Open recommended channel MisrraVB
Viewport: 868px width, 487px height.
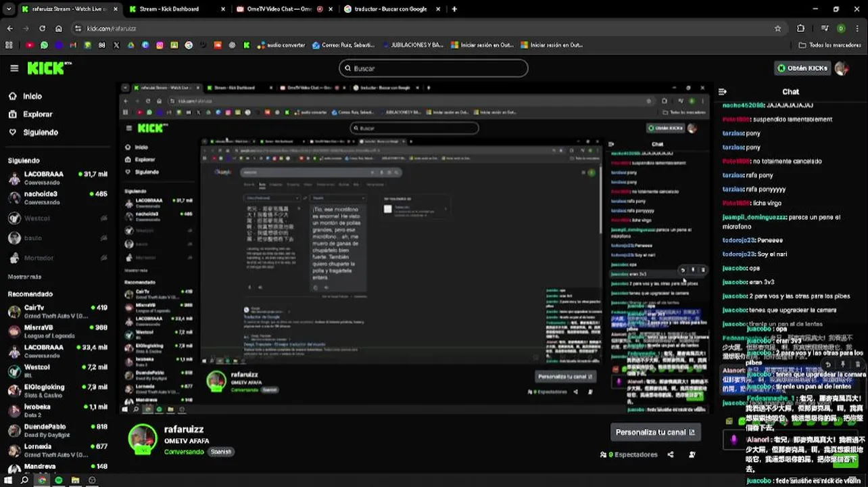(x=57, y=331)
